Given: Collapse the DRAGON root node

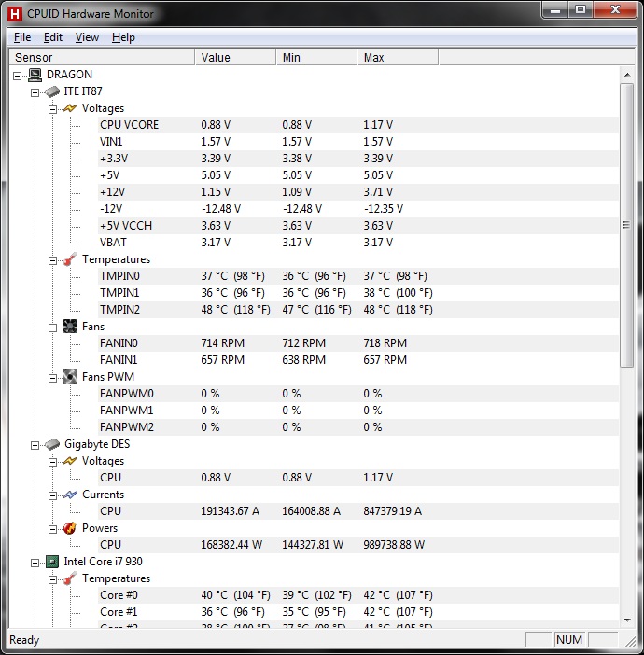Looking at the screenshot, I should coord(17,76).
